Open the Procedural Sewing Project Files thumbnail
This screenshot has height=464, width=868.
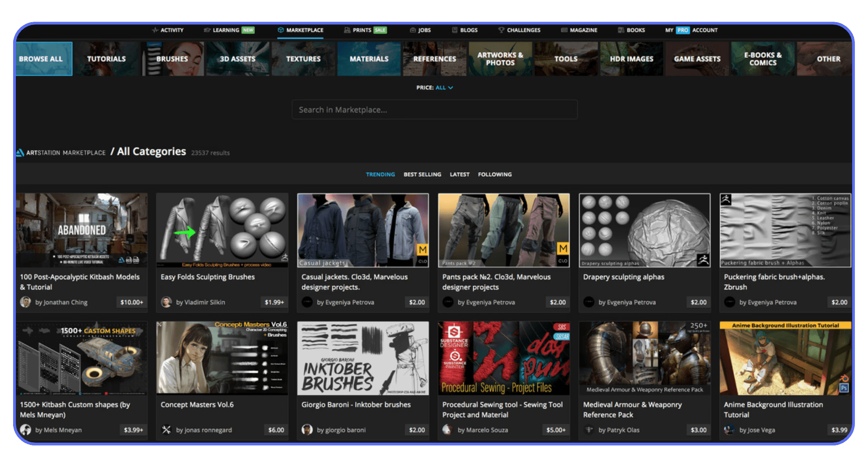click(x=504, y=358)
